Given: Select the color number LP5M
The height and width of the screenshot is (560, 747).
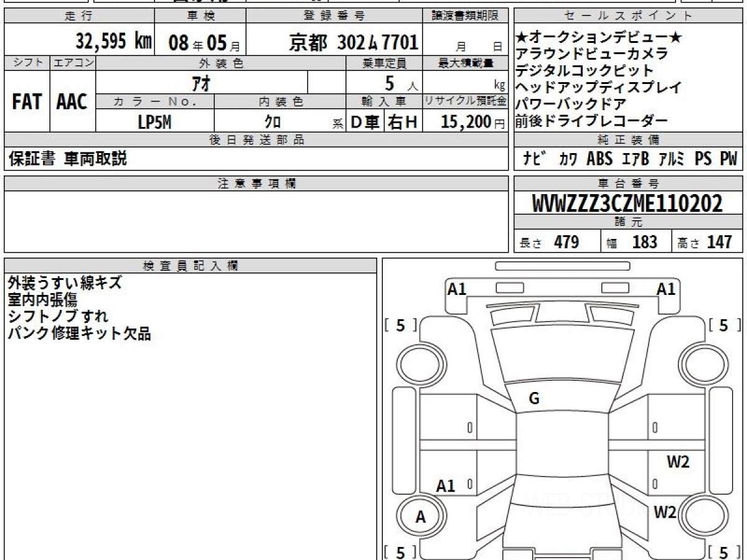Looking at the screenshot, I should [x=154, y=123].
